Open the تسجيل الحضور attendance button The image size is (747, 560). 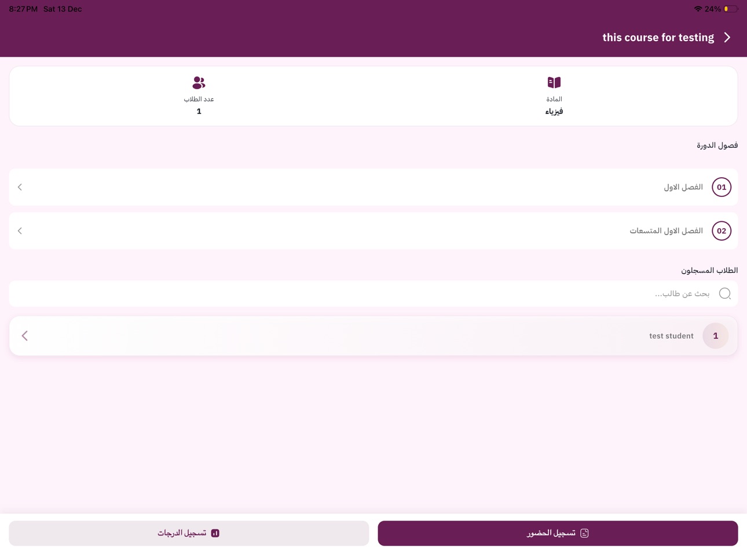[558, 533]
